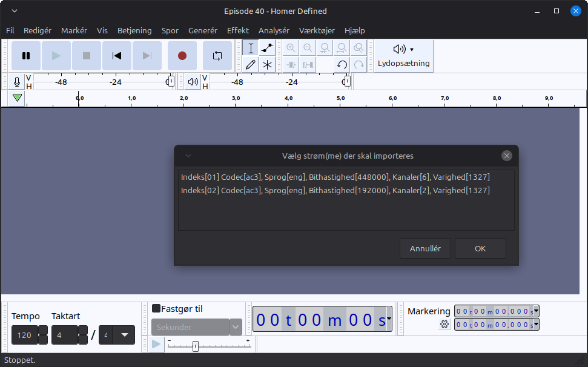Select the Indeks[02] 2-channel stream
The image size is (588, 367).
335,190
